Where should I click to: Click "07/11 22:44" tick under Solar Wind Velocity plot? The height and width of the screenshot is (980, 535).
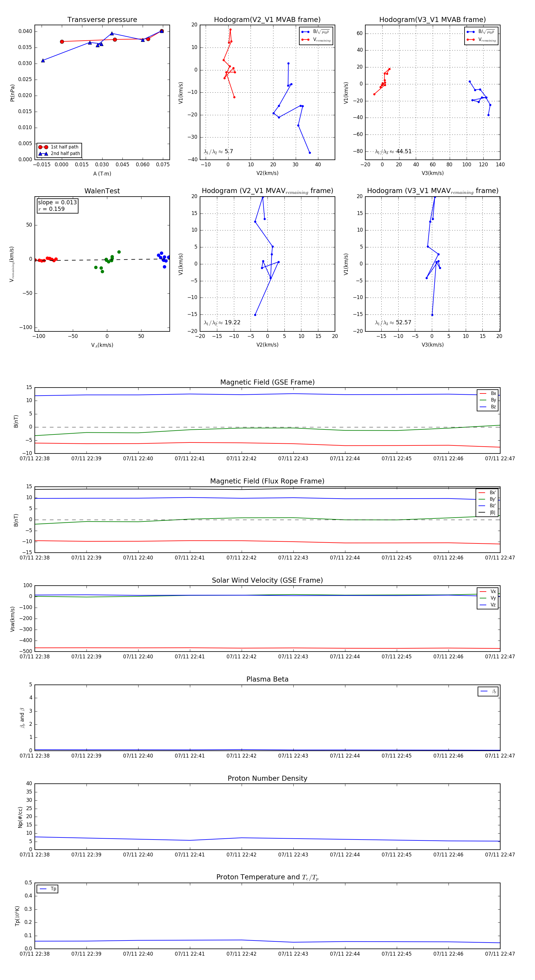[344, 657]
